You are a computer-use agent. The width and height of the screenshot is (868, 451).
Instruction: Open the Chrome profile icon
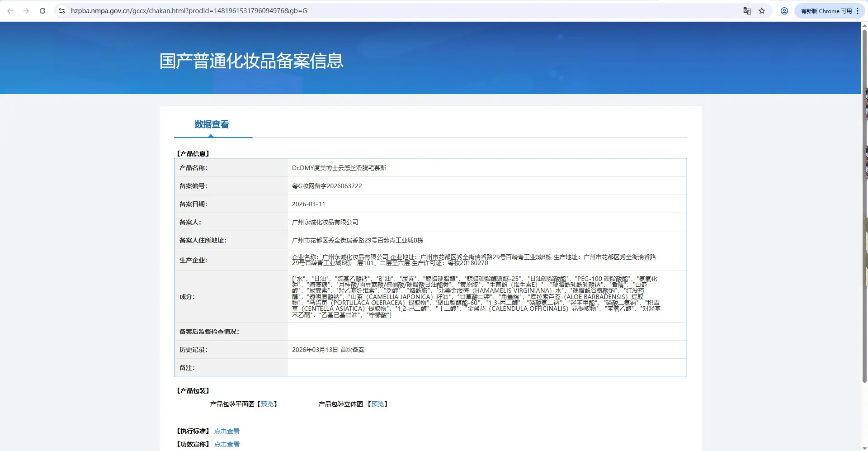(784, 11)
